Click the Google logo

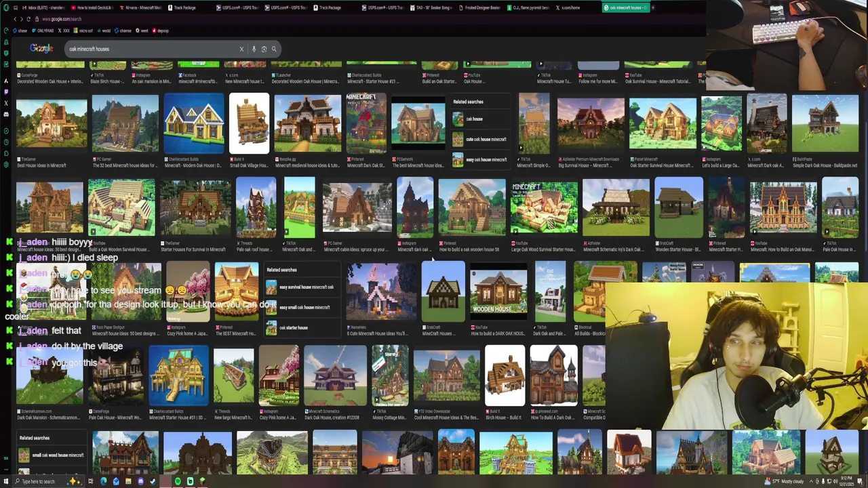(41, 49)
